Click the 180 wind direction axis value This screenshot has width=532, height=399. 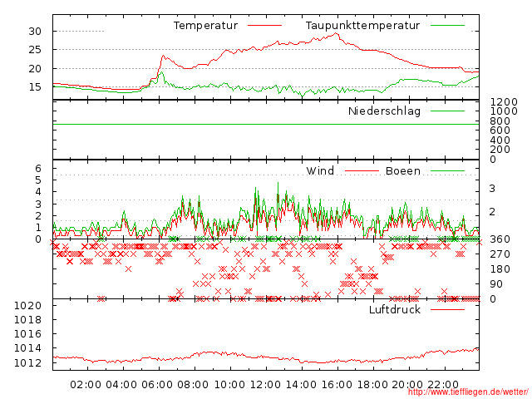click(500, 269)
